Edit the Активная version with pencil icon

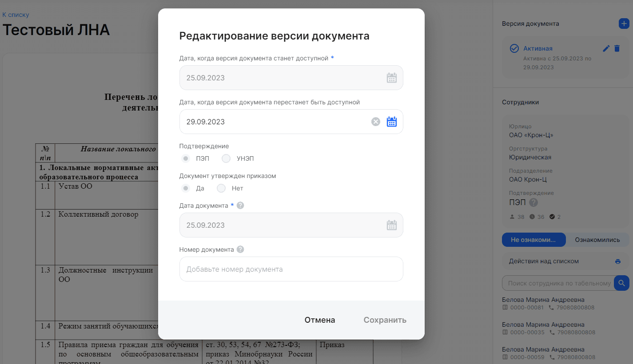pos(606,48)
